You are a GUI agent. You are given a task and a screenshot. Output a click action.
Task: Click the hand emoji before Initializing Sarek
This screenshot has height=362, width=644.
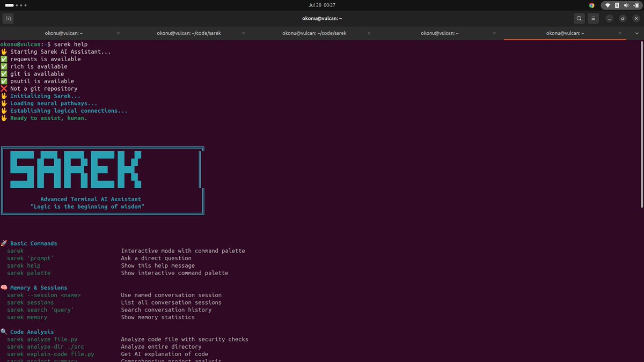[4, 96]
